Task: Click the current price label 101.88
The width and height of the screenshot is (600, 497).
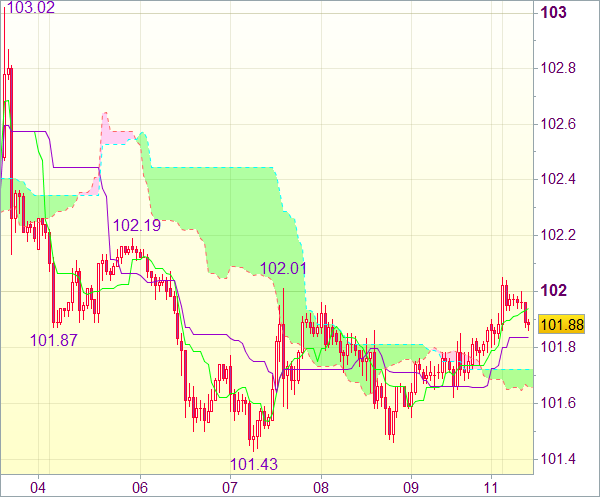Action: pyautogui.click(x=562, y=324)
